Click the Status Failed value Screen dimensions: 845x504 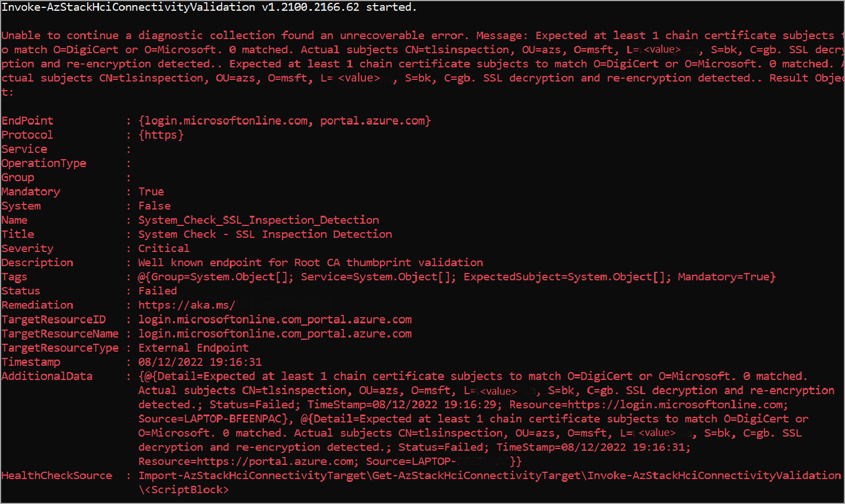[158, 291]
